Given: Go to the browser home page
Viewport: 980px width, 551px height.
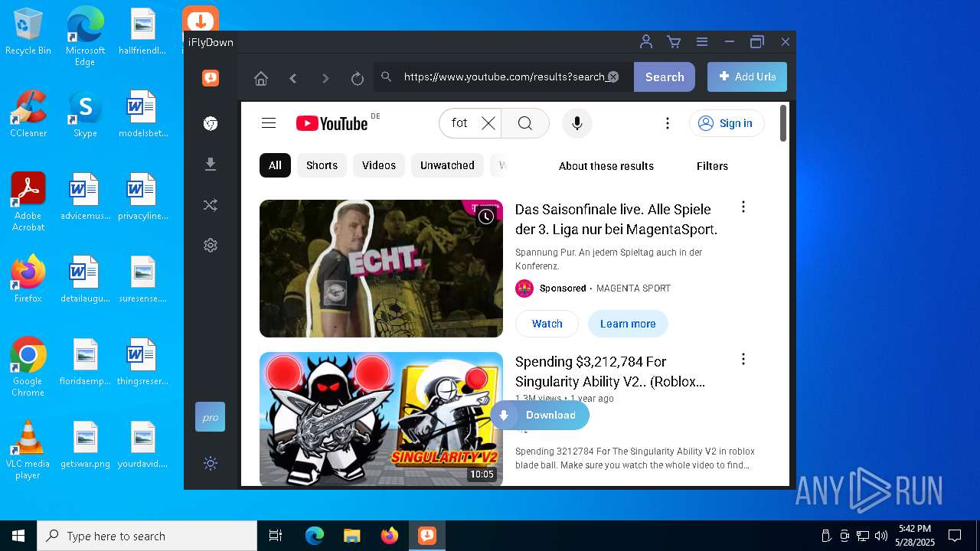Looking at the screenshot, I should pyautogui.click(x=261, y=78).
